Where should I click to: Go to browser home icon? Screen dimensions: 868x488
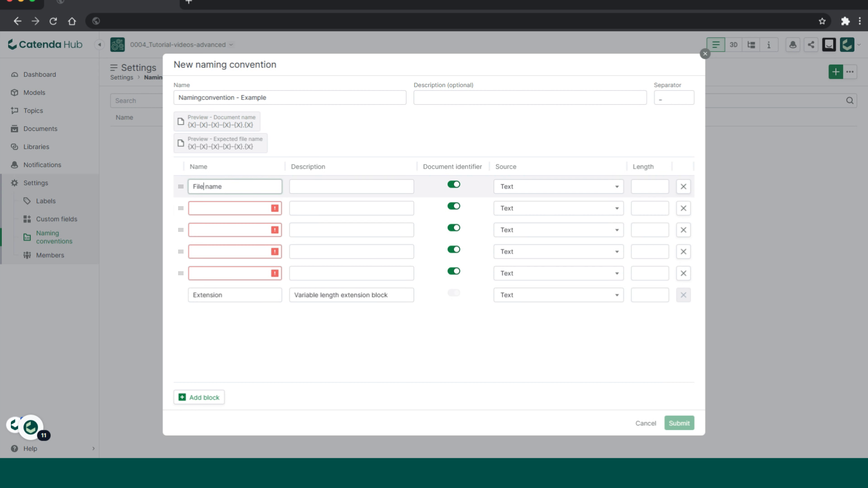72,21
